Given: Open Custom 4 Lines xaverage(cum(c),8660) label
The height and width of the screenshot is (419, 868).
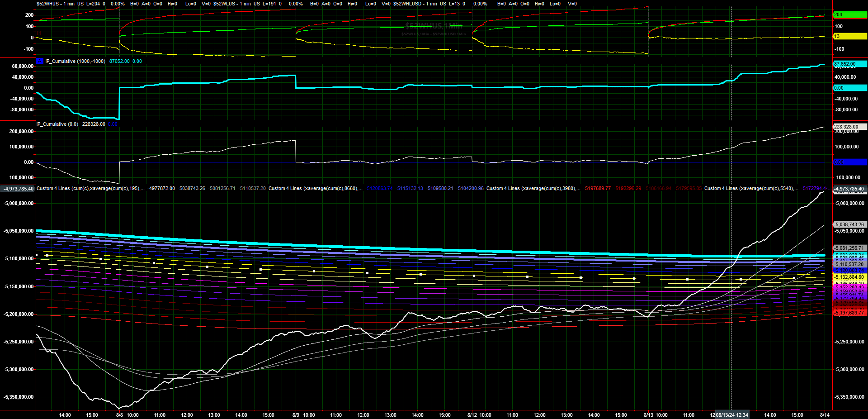Looking at the screenshot, I should tap(315, 188).
